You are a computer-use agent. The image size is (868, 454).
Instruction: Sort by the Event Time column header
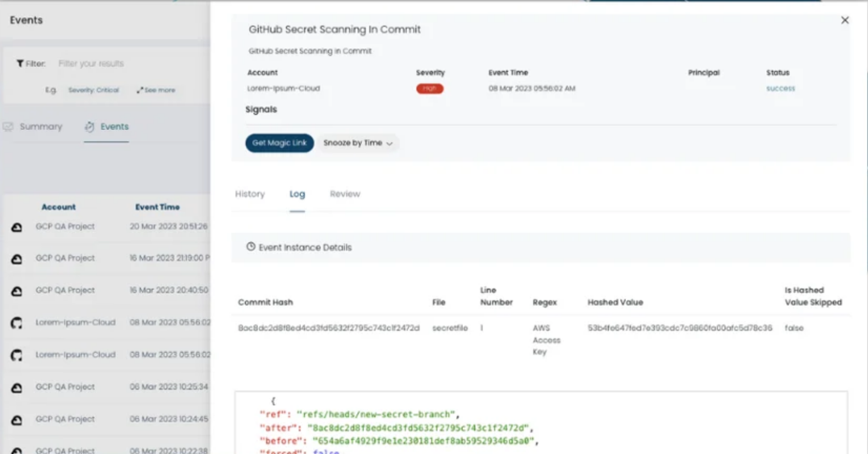point(157,207)
